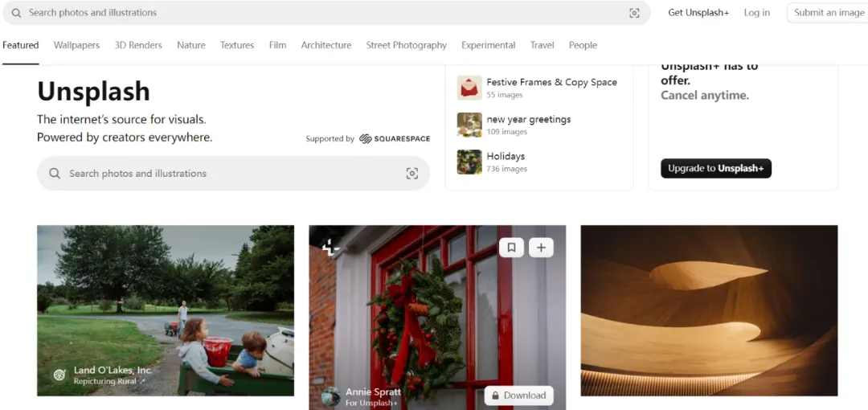Click the Log in link
Viewport: 868px width, 410px height.
(757, 13)
